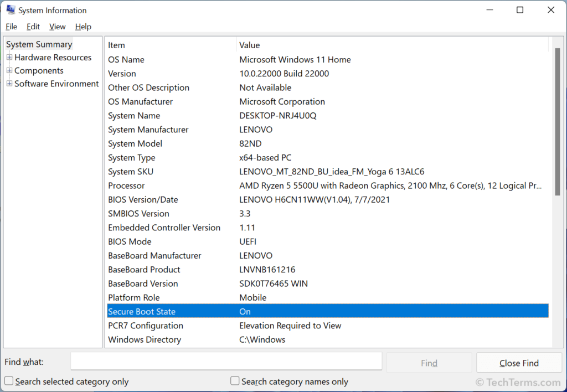The image size is (567, 392).
Task: Enable Search selected category only
Action: click(x=8, y=381)
